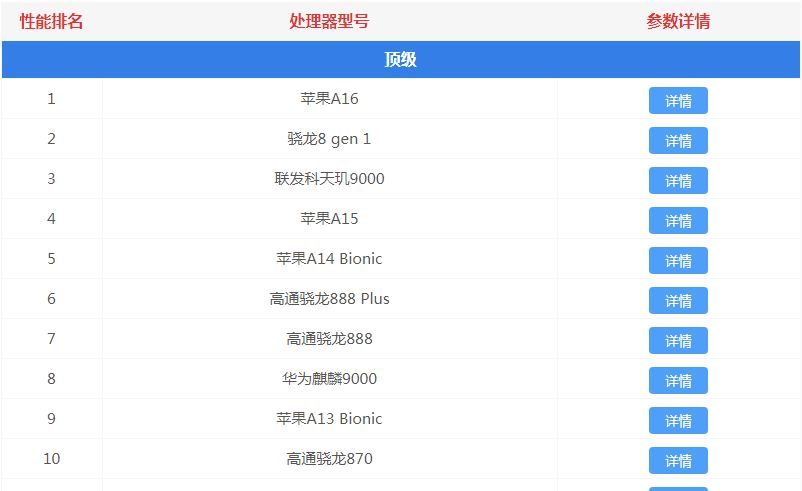Image resolution: width=802 pixels, height=491 pixels.
Task: View 详情 of 联发科天玑9000
Action: coord(678,181)
